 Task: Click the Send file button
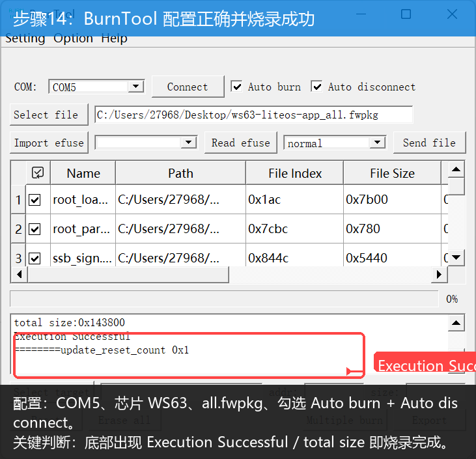pos(430,143)
